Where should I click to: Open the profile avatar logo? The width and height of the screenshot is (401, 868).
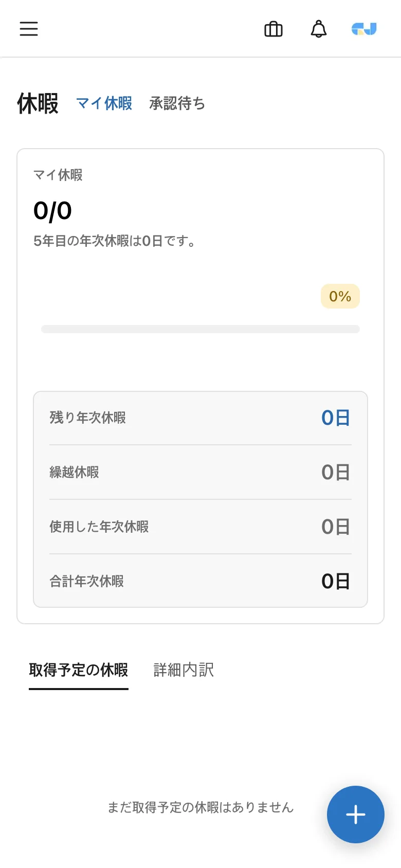[364, 29]
